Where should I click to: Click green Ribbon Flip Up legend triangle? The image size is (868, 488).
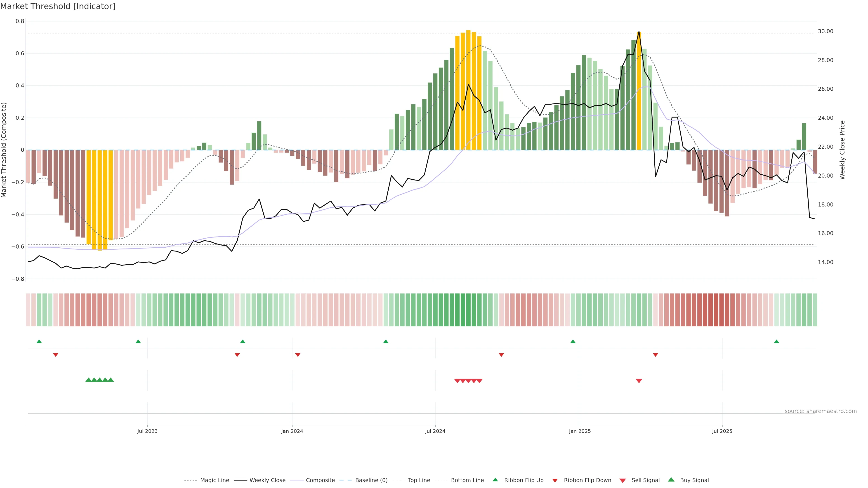(495, 480)
